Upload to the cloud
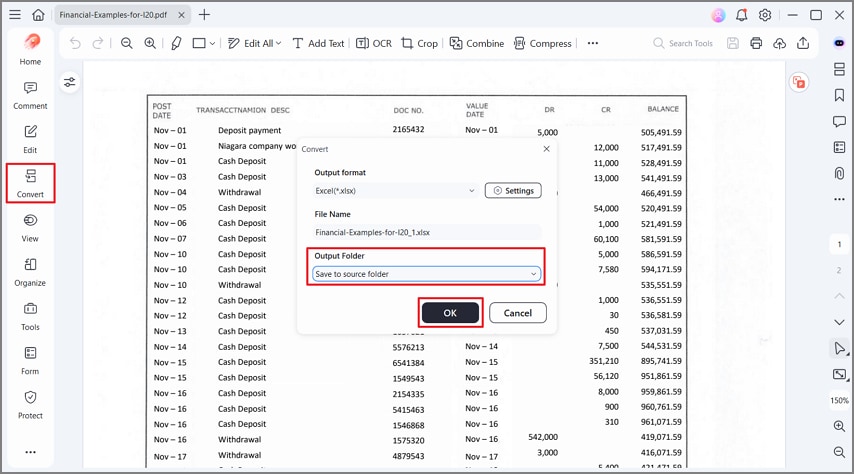This screenshot has height=474, width=854. click(779, 43)
